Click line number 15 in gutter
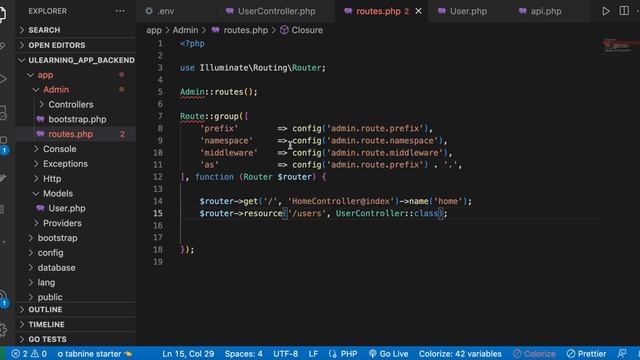Screen dimensions: 640x360 pyautogui.click(x=158, y=213)
